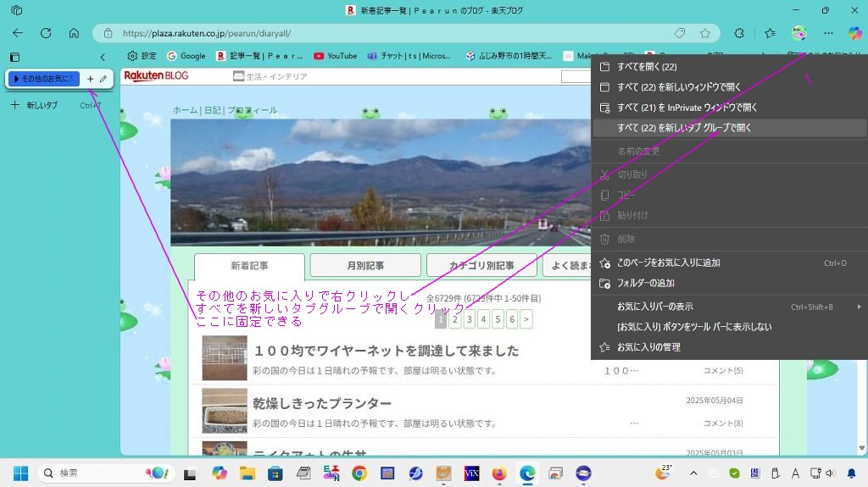Image resolution: width=868 pixels, height=487 pixels.
Task: Expand the その他のお気に入り tab group
Action: pyautogui.click(x=43, y=79)
